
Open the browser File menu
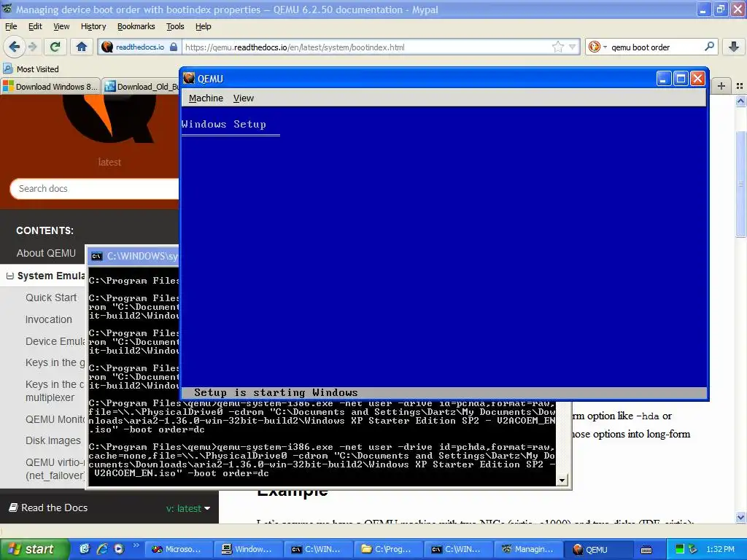(11, 26)
